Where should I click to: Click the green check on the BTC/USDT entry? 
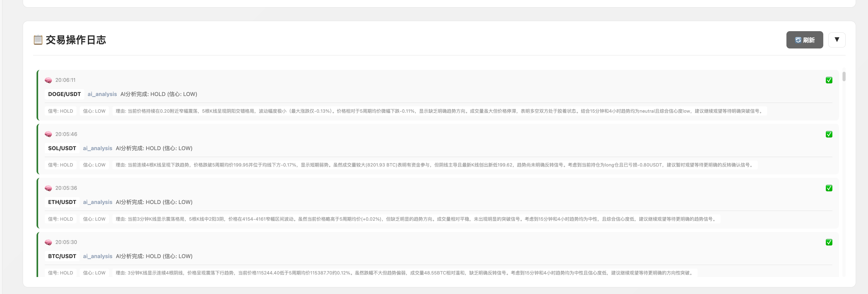tap(829, 242)
